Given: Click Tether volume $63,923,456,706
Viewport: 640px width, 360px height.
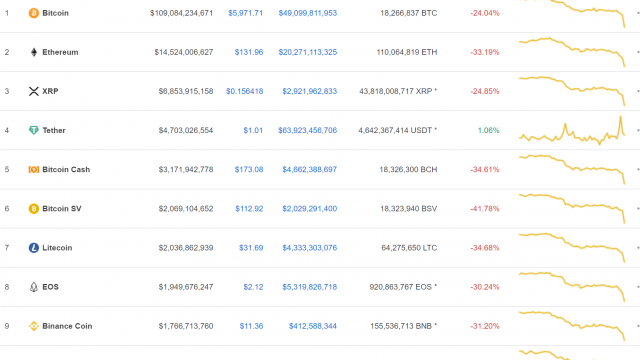Looking at the screenshot, I should tap(308, 130).
